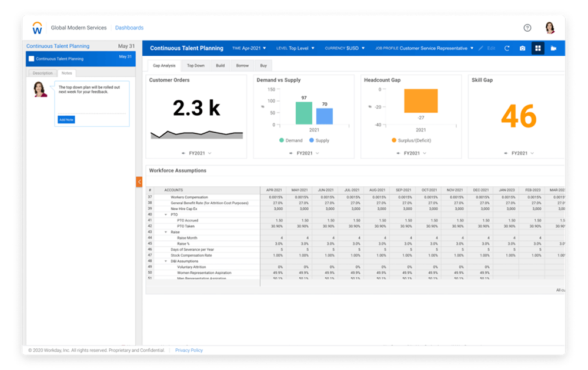
Task: Select the grid layout view icon
Action: tap(537, 48)
